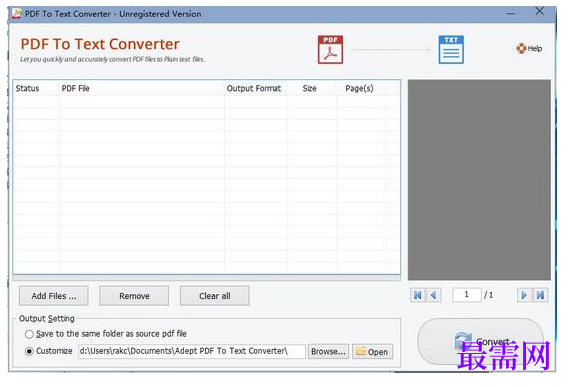Click the Clear all button

[x=214, y=296]
